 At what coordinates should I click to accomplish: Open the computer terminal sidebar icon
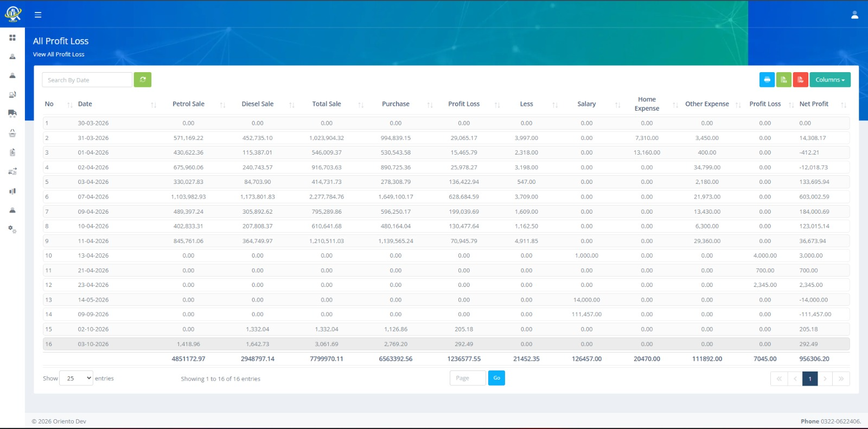pyautogui.click(x=12, y=95)
